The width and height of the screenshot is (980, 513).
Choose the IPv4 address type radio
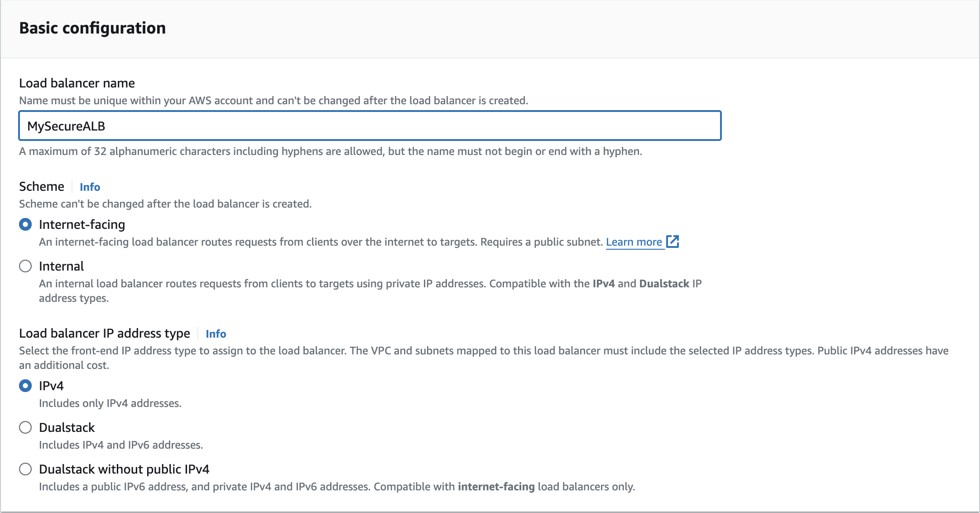pos(25,386)
